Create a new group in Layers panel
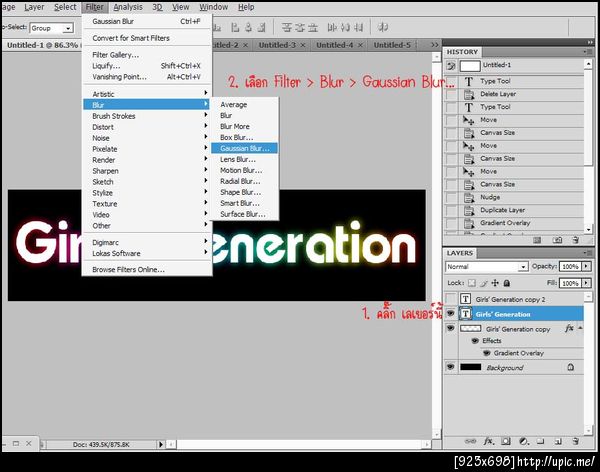 (x=540, y=441)
